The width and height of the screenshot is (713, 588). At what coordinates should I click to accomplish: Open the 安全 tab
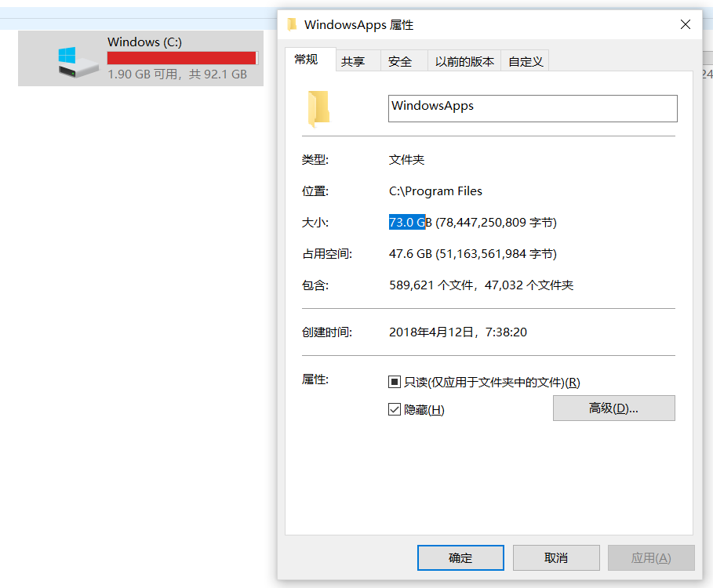400,61
